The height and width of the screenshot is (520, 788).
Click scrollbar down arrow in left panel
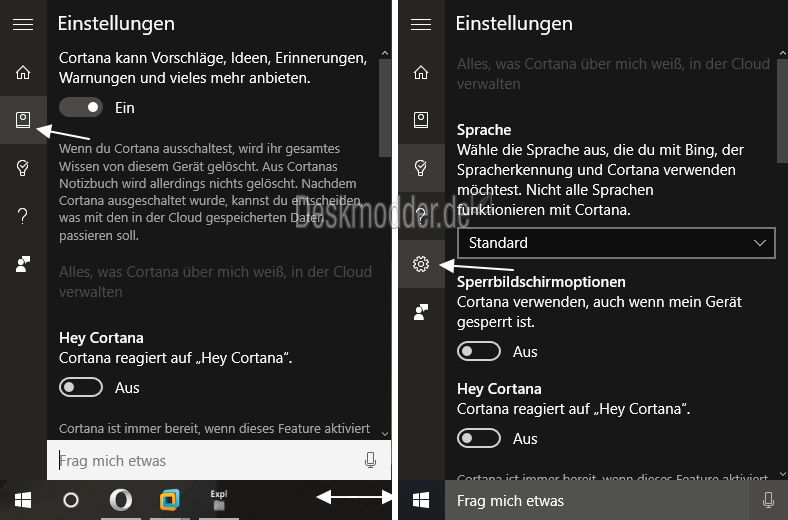[385, 433]
